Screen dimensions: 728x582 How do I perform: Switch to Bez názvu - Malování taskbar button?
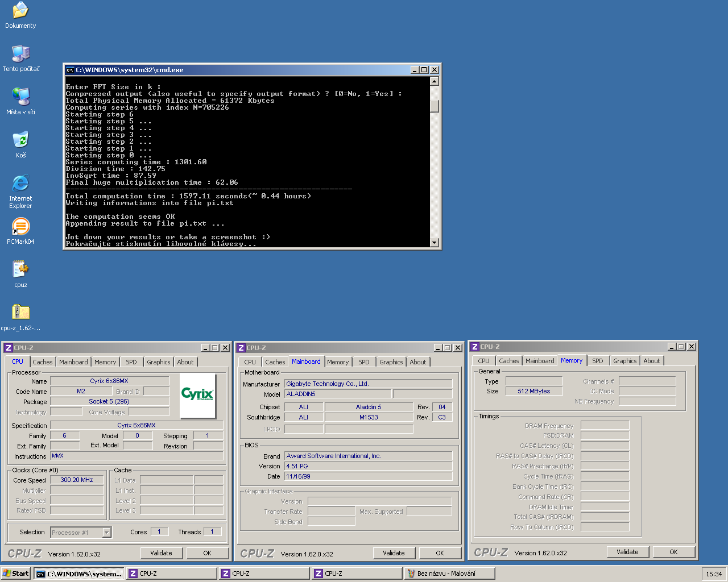(x=449, y=573)
